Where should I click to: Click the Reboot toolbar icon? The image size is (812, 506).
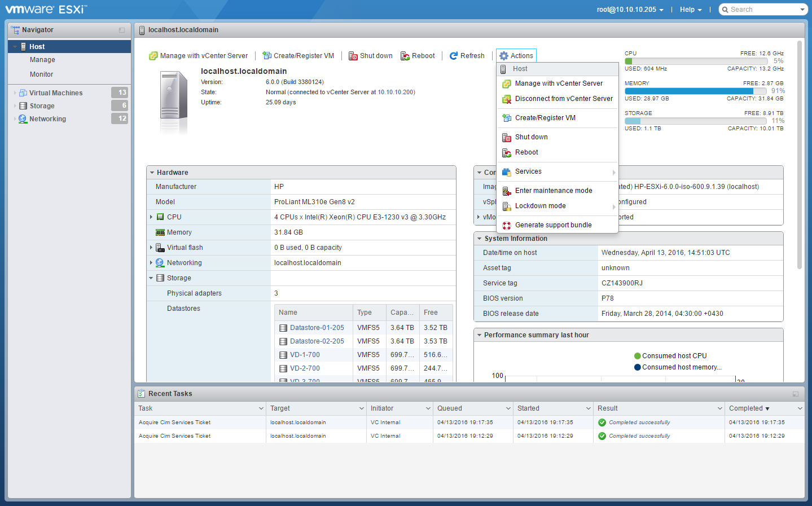pos(405,56)
